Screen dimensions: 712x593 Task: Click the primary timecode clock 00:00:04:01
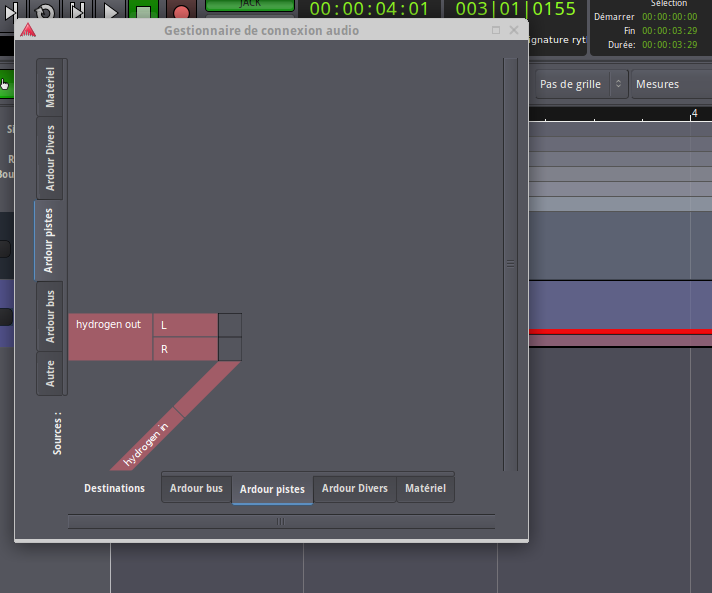click(369, 9)
